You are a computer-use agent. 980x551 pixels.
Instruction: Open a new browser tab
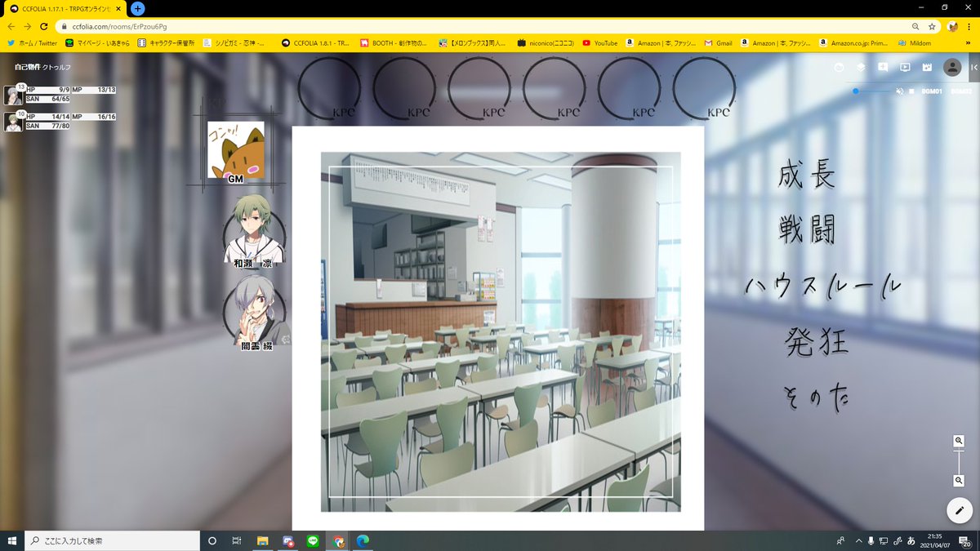(138, 8)
